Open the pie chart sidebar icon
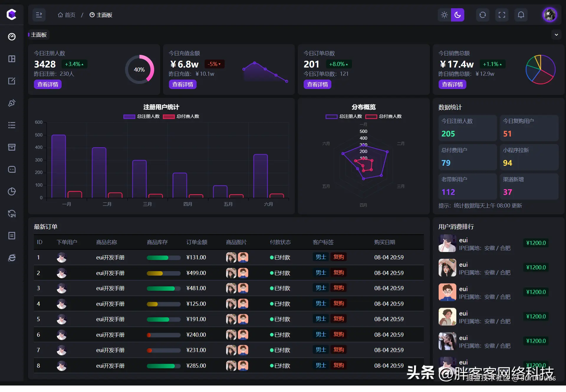Image resolution: width=566 pixels, height=392 pixels. click(12, 191)
